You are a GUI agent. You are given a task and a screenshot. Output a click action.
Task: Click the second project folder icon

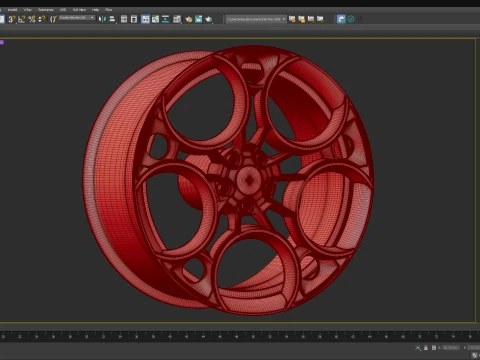click(302, 19)
